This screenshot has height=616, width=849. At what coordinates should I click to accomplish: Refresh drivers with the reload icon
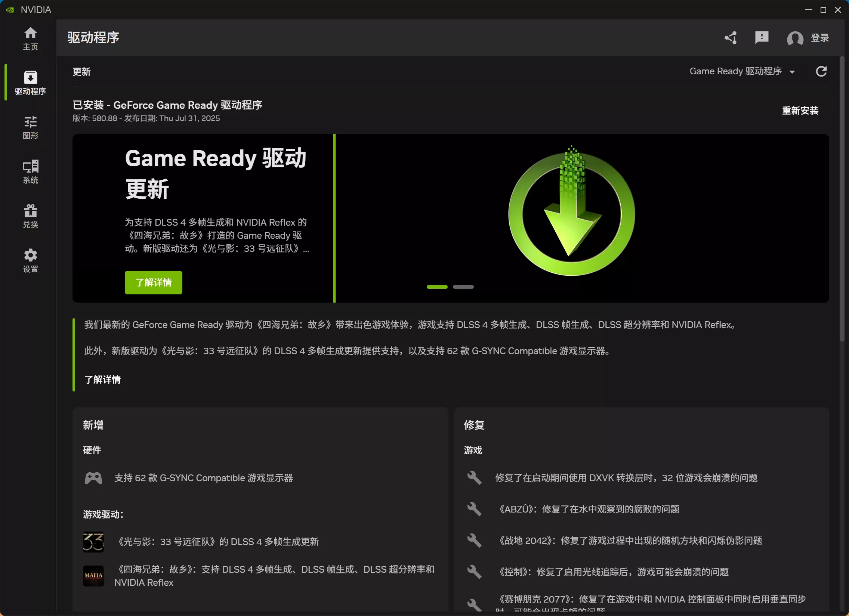(x=821, y=71)
